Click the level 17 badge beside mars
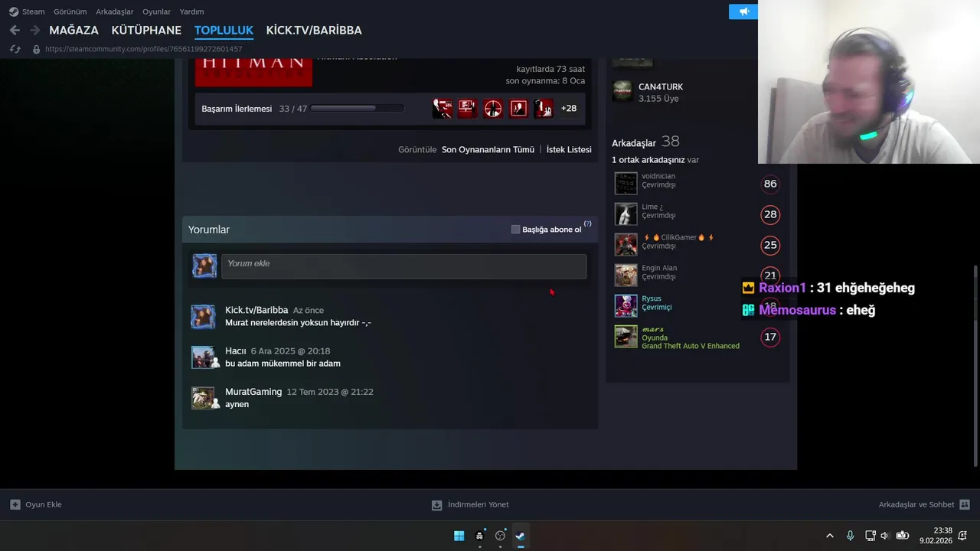The image size is (980, 551). tap(770, 337)
